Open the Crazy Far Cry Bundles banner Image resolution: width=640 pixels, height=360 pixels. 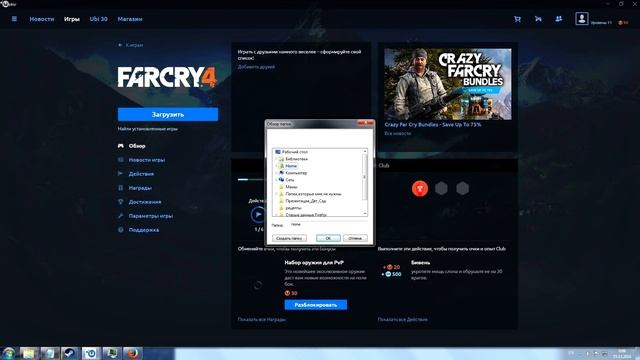click(x=448, y=84)
